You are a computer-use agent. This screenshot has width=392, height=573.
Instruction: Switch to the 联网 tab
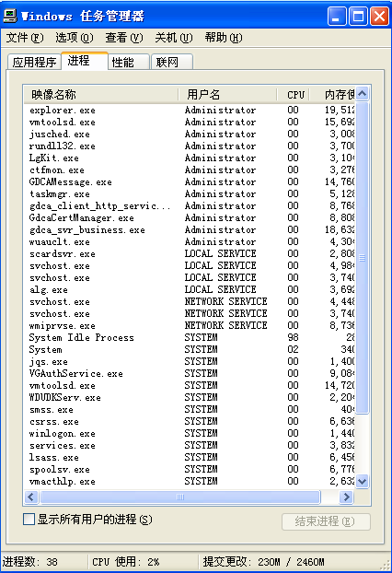point(171,62)
